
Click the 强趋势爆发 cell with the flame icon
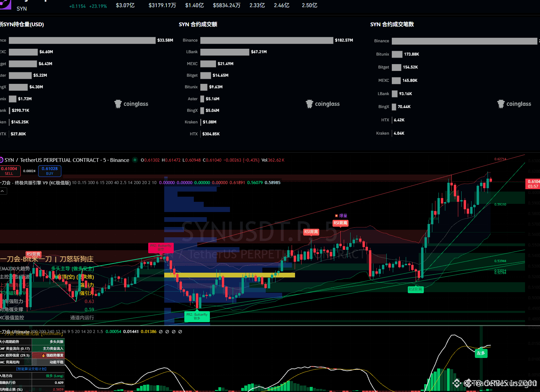coord(48,355)
